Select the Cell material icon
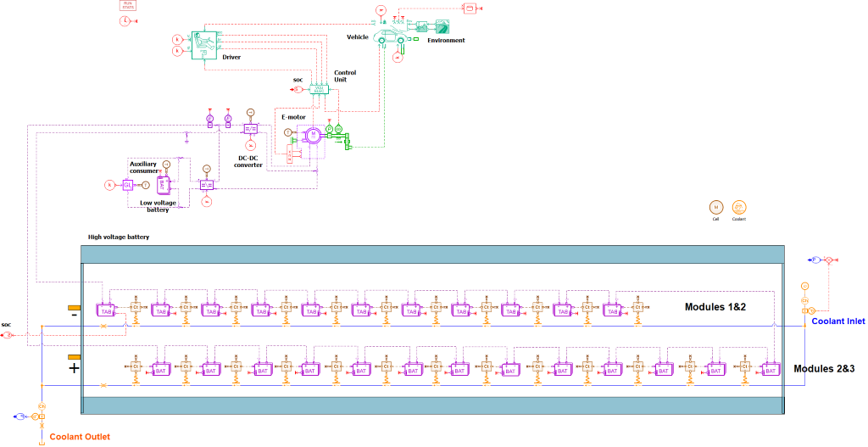Image resolution: width=868 pixels, height=447 pixels. tap(715, 207)
